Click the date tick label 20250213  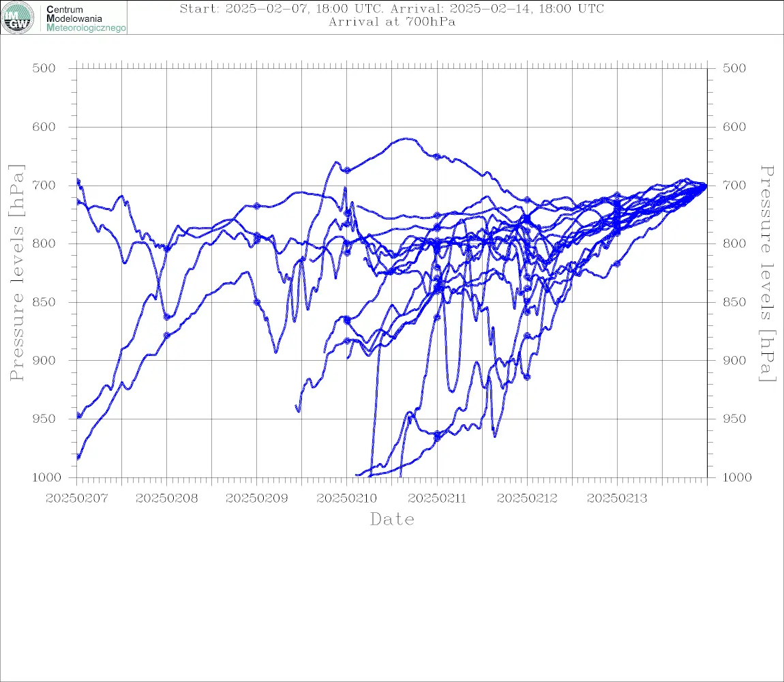(x=617, y=499)
